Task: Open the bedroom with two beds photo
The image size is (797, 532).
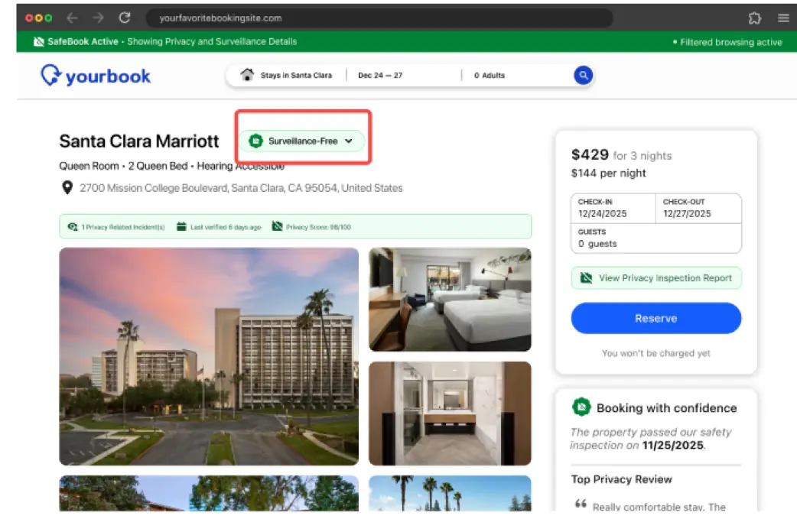Action: [450, 300]
